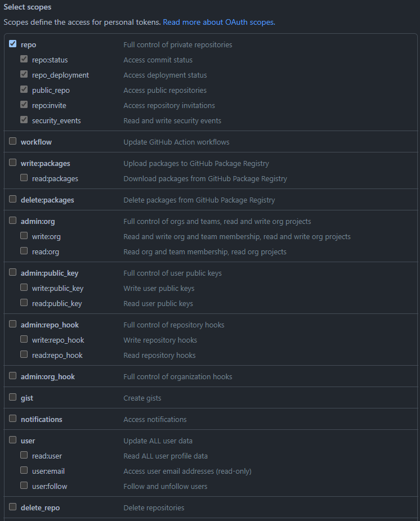Enable the workflow scope checkbox

pos(13,141)
